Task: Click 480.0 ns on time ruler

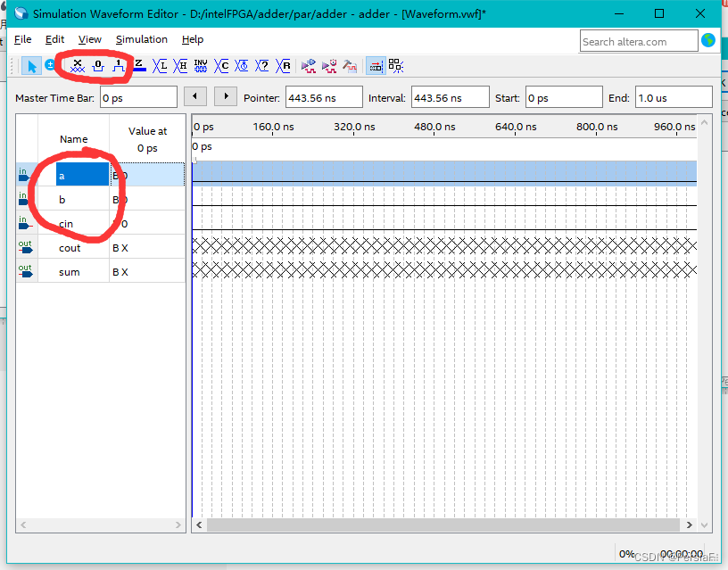Action: click(x=434, y=127)
